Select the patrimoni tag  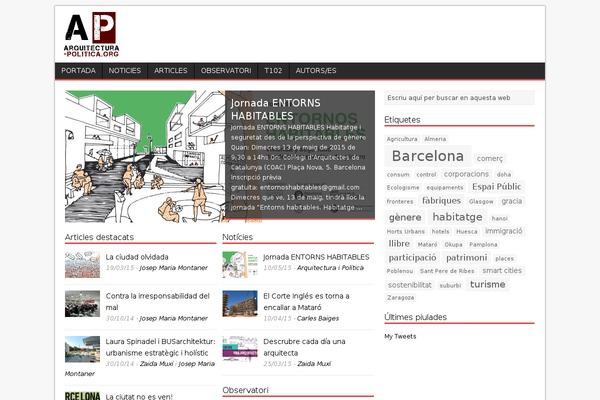pyautogui.click(x=466, y=258)
